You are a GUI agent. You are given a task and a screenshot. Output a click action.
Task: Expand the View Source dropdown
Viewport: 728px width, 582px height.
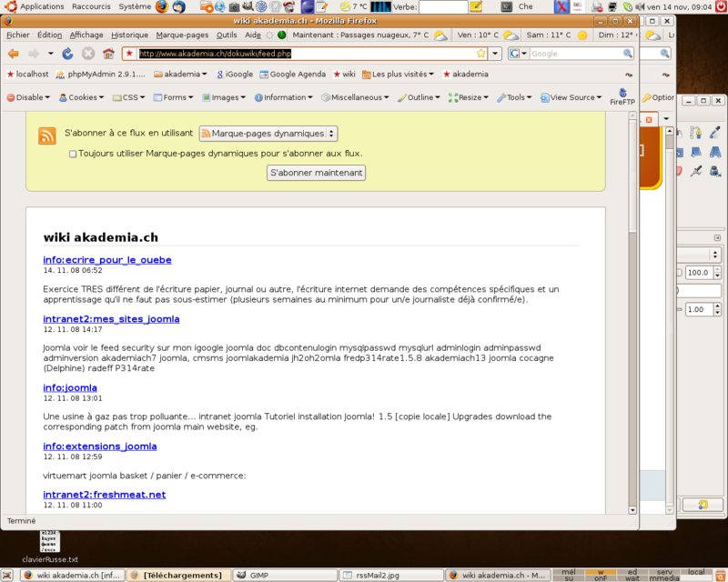click(571, 97)
